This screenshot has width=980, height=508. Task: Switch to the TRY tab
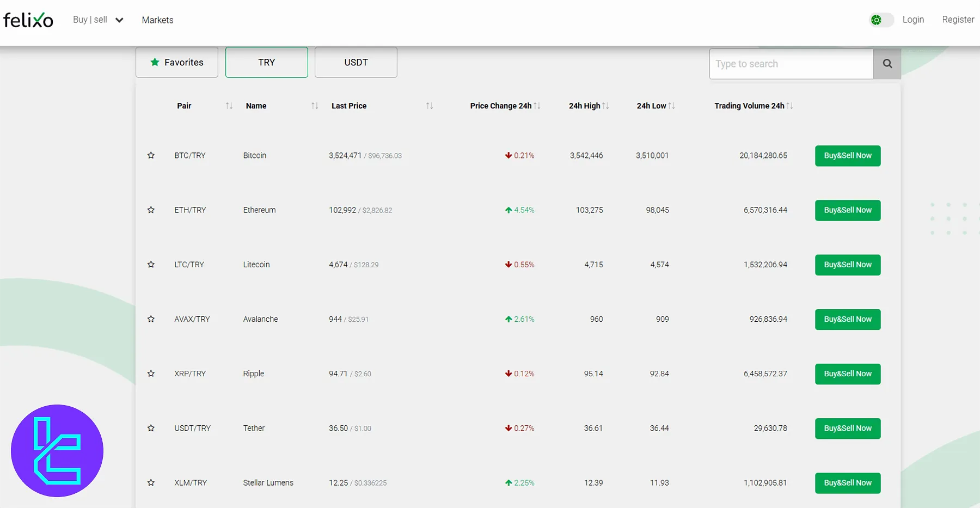click(267, 62)
